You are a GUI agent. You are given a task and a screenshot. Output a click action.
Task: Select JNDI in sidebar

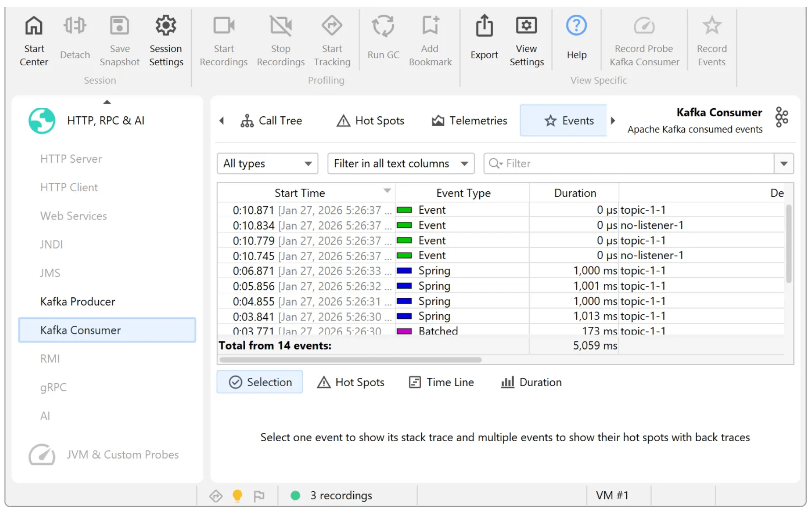tap(51, 245)
